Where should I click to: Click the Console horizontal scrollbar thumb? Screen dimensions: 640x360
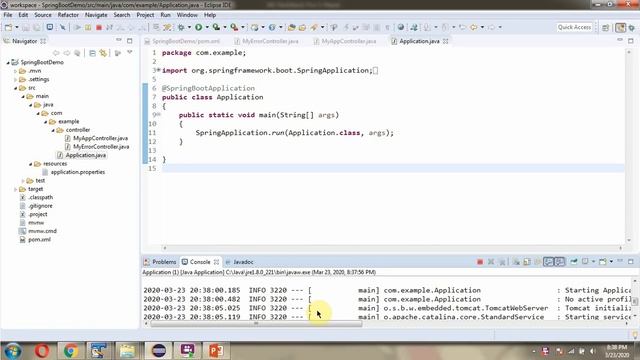pyautogui.click(x=256, y=324)
